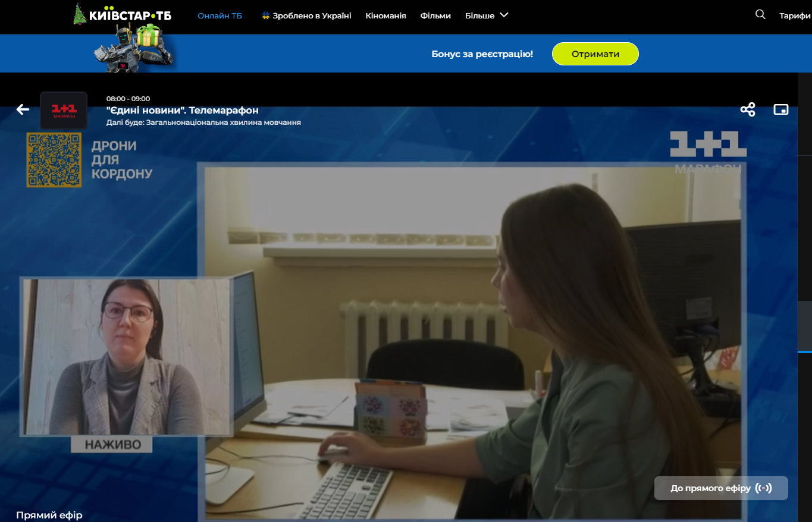Open the Онлайн ТБ tab
This screenshot has height=522, width=812.
coord(220,16)
